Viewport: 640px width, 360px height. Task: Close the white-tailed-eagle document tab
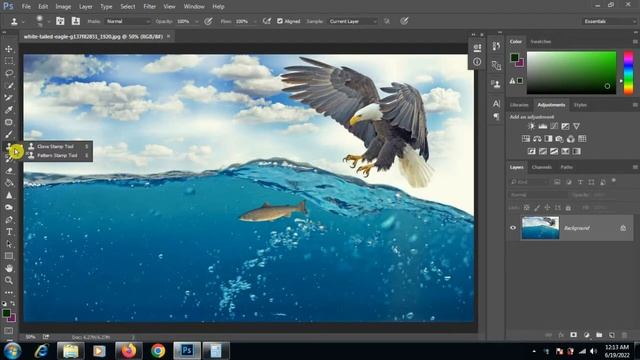tap(168, 36)
